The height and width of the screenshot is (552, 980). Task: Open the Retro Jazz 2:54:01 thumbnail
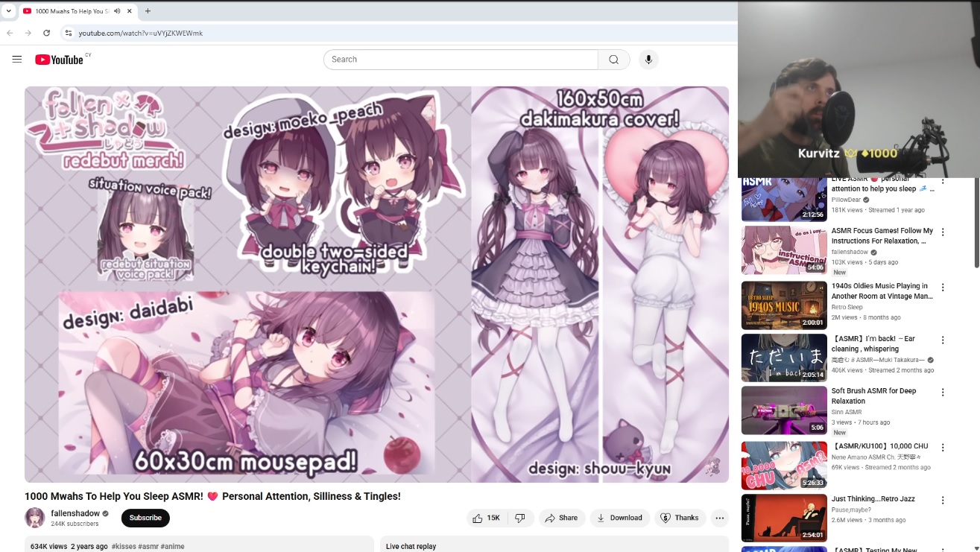coord(784,518)
